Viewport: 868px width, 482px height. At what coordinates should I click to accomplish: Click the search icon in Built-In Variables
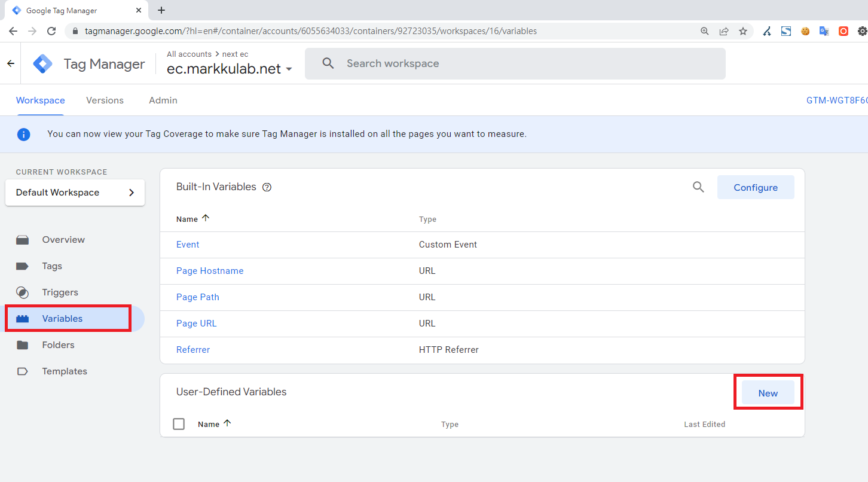tap(698, 187)
